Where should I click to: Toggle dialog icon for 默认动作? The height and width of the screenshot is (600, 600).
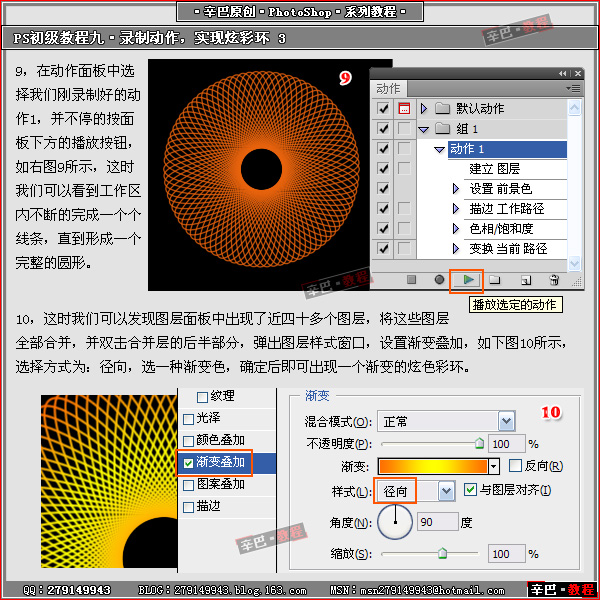point(404,109)
